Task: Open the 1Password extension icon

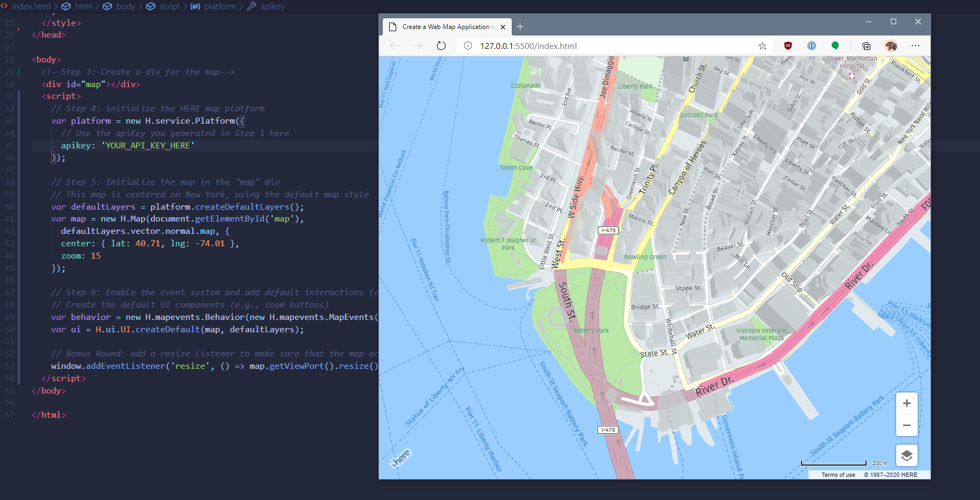Action: pos(812,46)
